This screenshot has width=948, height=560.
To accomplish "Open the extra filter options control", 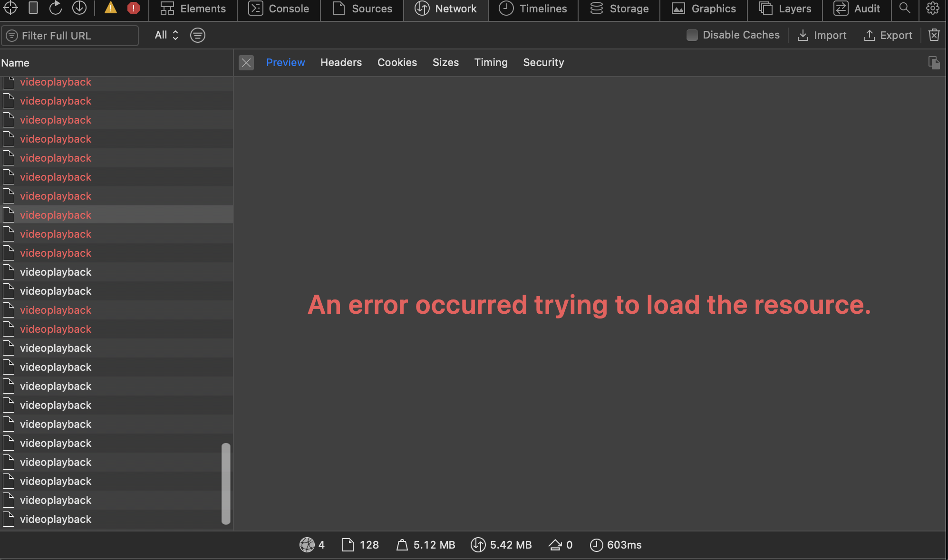I will (198, 35).
